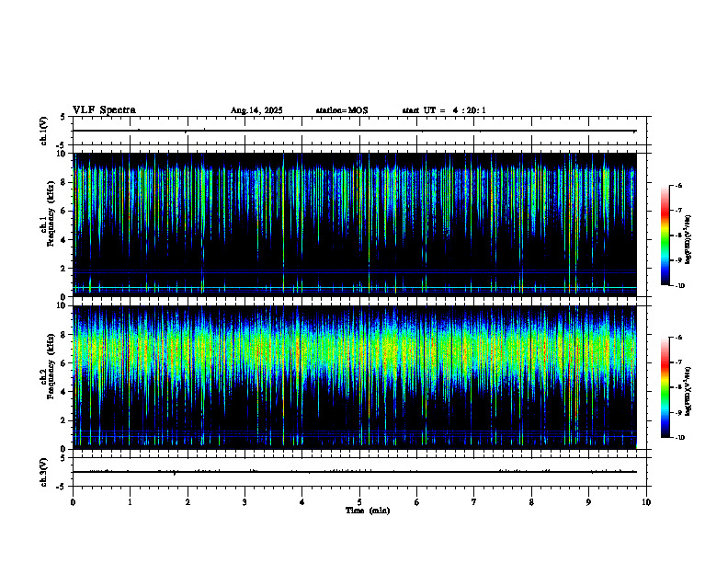Viewport: 728px width, 563px height.
Task: Click the 'VLF Spectra' title text
Action: 104,110
